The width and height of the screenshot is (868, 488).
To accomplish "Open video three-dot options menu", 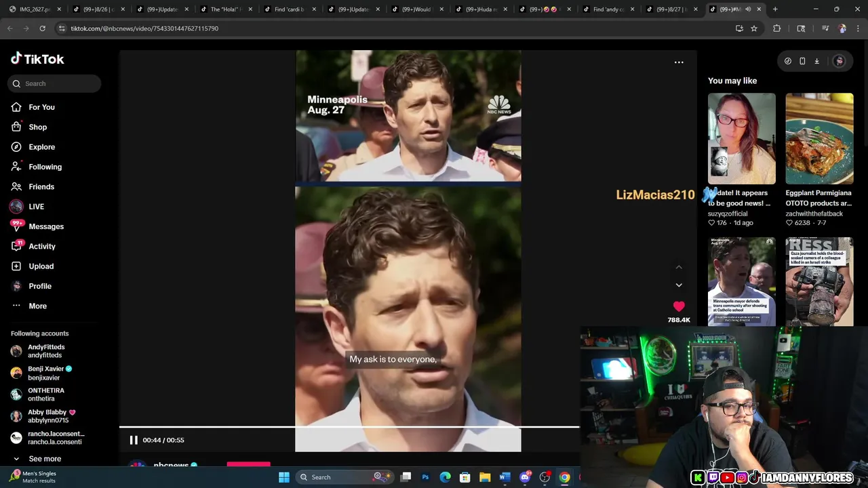I will tap(679, 62).
